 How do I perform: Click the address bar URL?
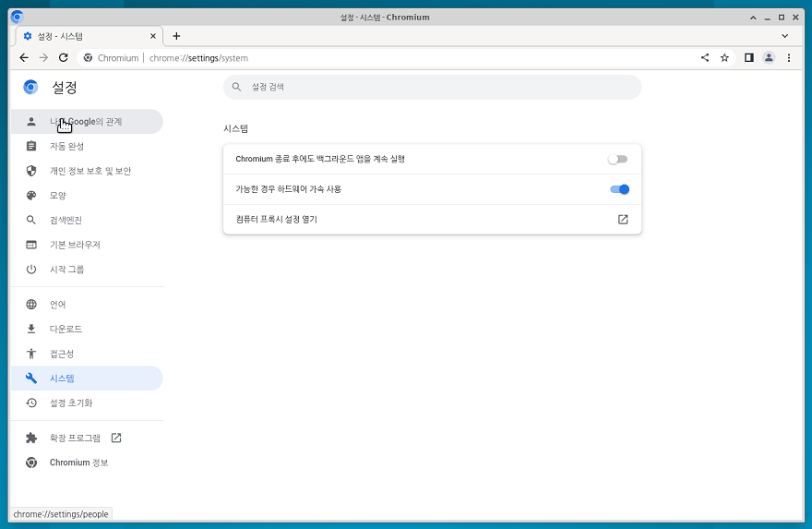point(198,58)
